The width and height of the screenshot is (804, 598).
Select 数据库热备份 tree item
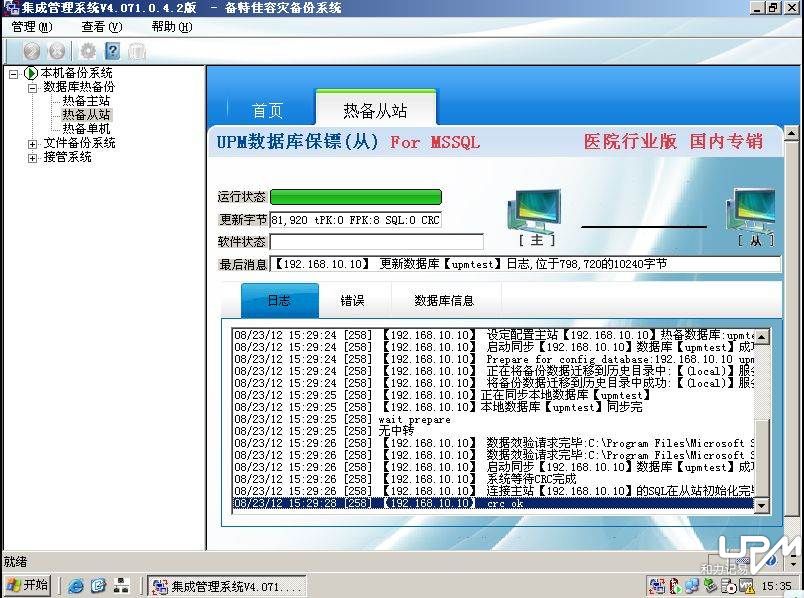coord(79,87)
